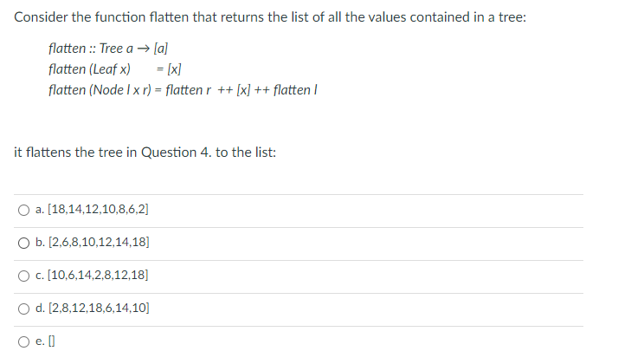Click the flatten (Leaf x) definition line

(114, 69)
